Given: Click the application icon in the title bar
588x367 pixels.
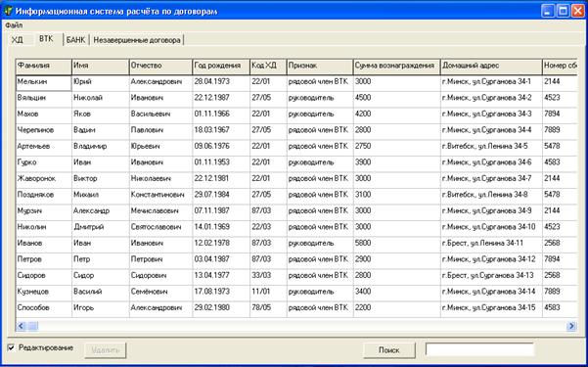Looking at the screenshot, I should coord(8,11).
